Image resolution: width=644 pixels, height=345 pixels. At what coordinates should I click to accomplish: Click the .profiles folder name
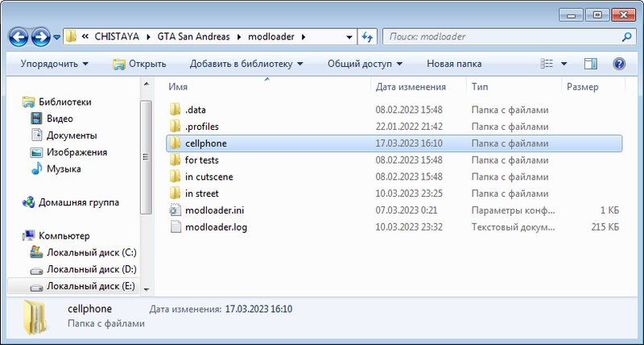tap(202, 127)
